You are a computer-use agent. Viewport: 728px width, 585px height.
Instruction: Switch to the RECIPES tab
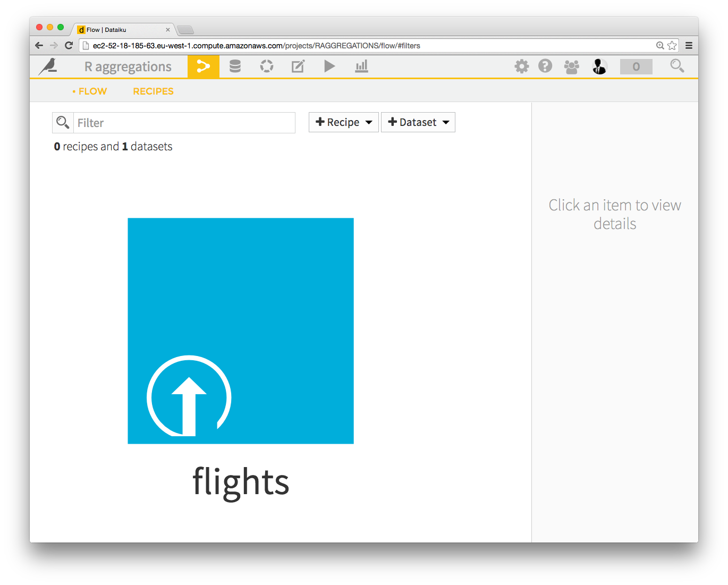point(153,91)
